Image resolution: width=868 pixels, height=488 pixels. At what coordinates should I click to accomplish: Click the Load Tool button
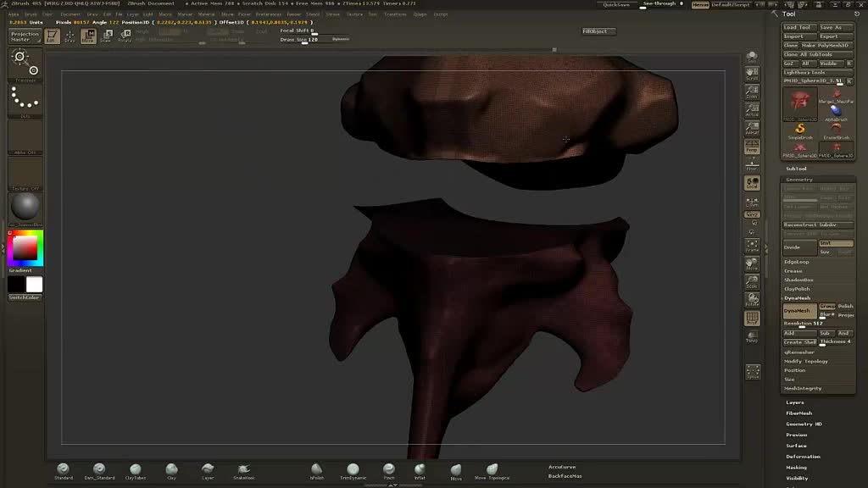click(x=798, y=27)
